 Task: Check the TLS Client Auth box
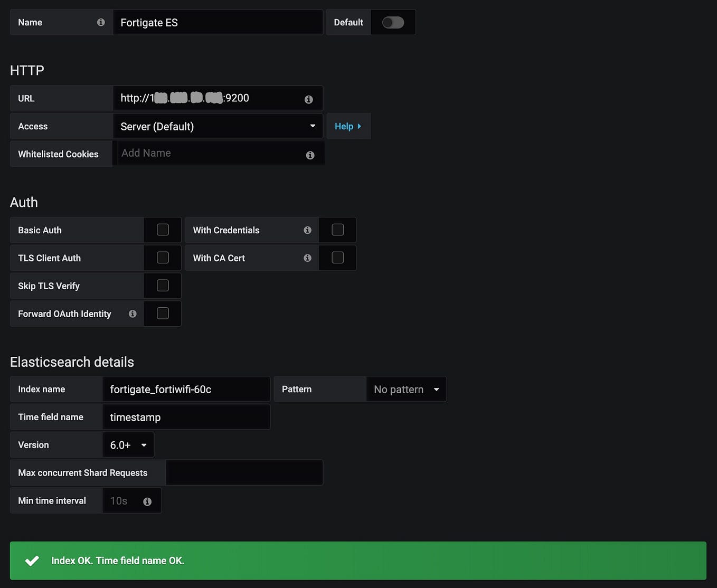[x=162, y=258]
